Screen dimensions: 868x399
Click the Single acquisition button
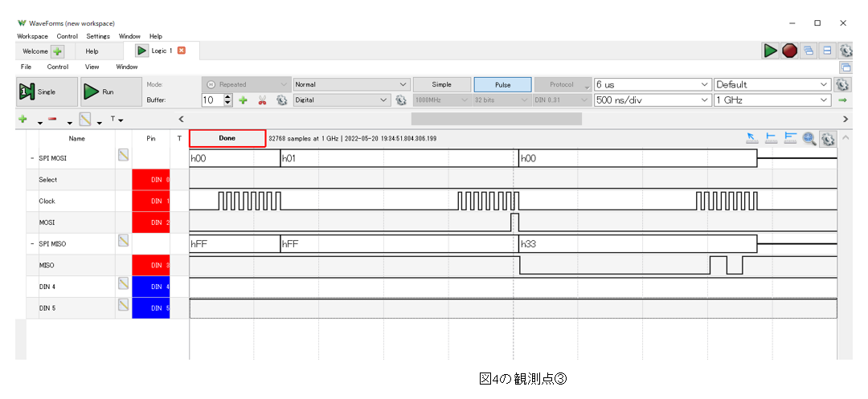(x=47, y=92)
